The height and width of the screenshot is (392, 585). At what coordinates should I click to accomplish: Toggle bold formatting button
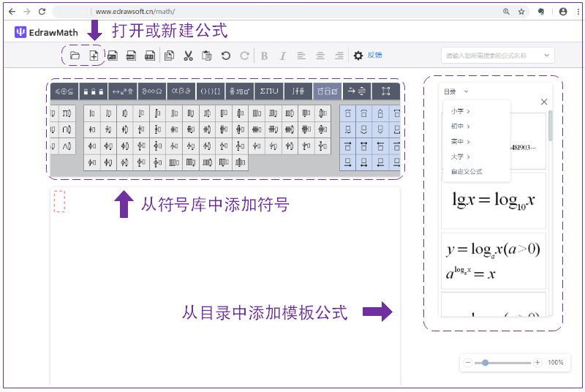[264, 56]
